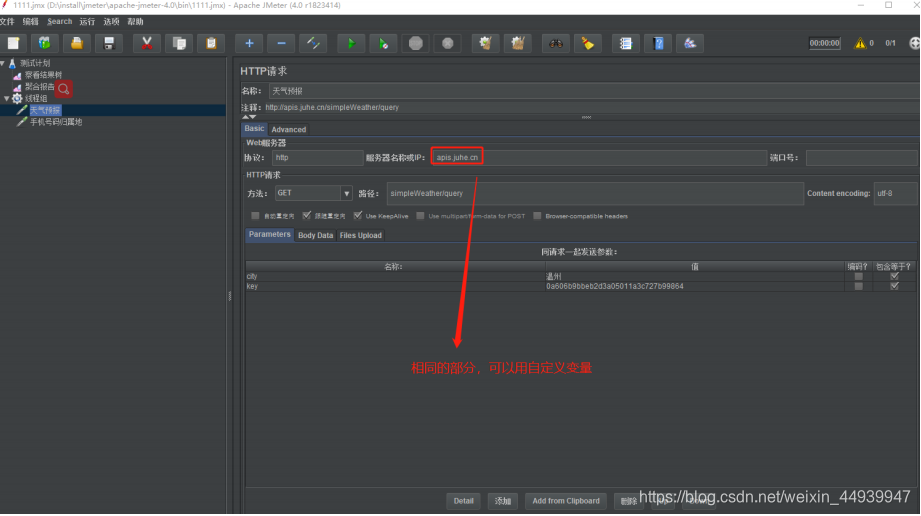Click the 添加 button
The height and width of the screenshot is (516, 921).
[503, 501]
